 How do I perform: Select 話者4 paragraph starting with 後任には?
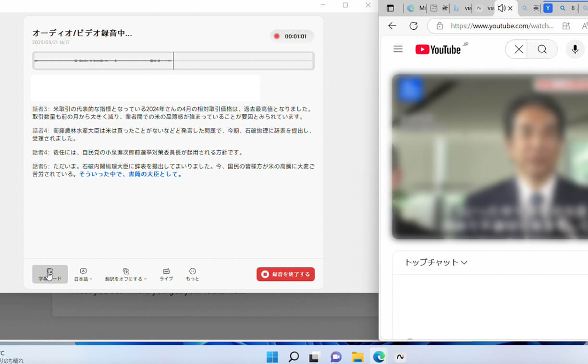click(x=137, y=152)
